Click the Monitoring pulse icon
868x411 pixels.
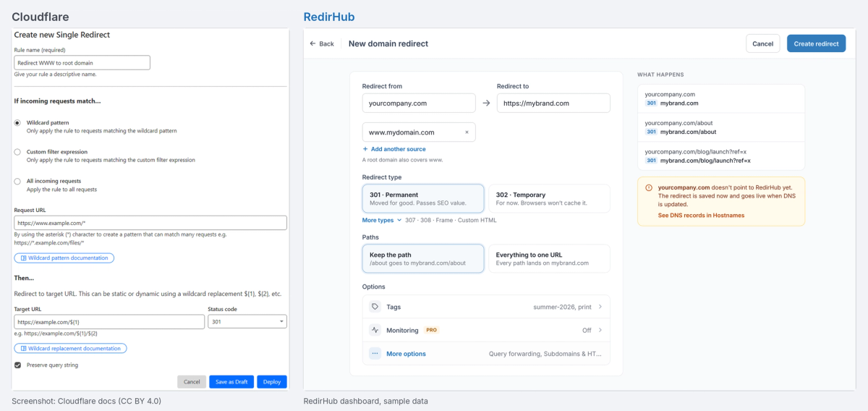click(x=375, y=330)
